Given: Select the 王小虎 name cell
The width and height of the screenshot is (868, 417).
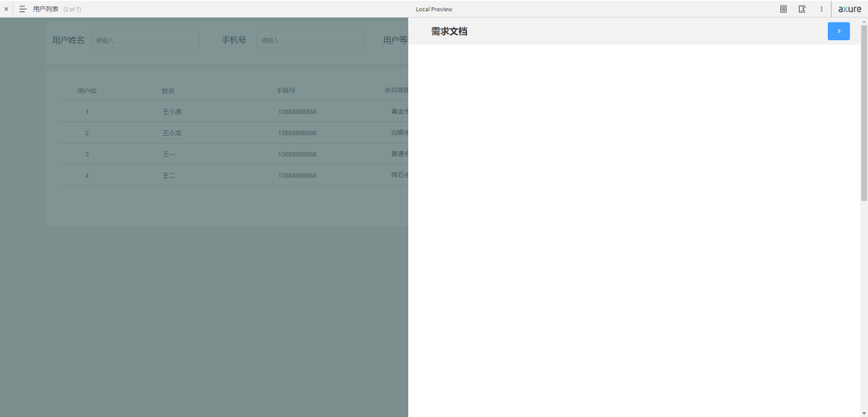Looking at the screenshot, I should [172, 112].
